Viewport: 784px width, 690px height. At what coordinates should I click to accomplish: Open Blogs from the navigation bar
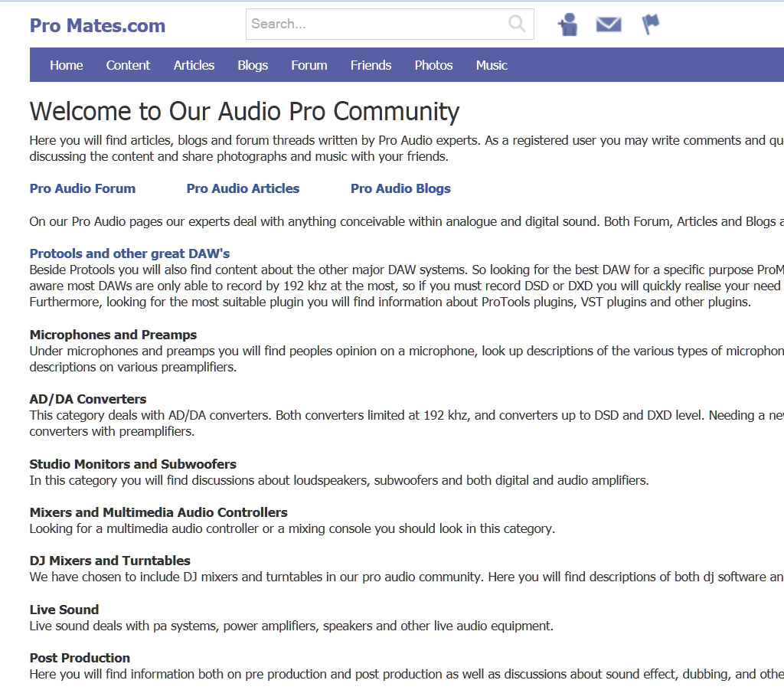click(253, 65)
